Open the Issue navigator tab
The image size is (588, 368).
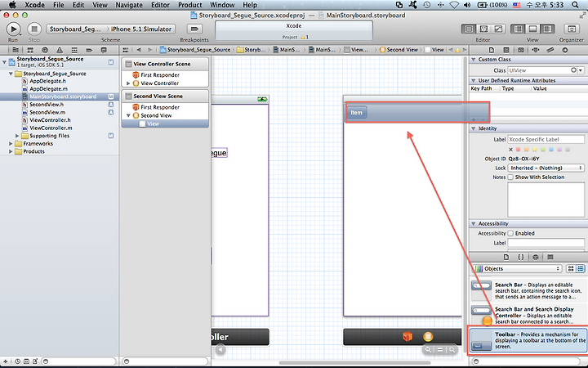click(60, 50)
